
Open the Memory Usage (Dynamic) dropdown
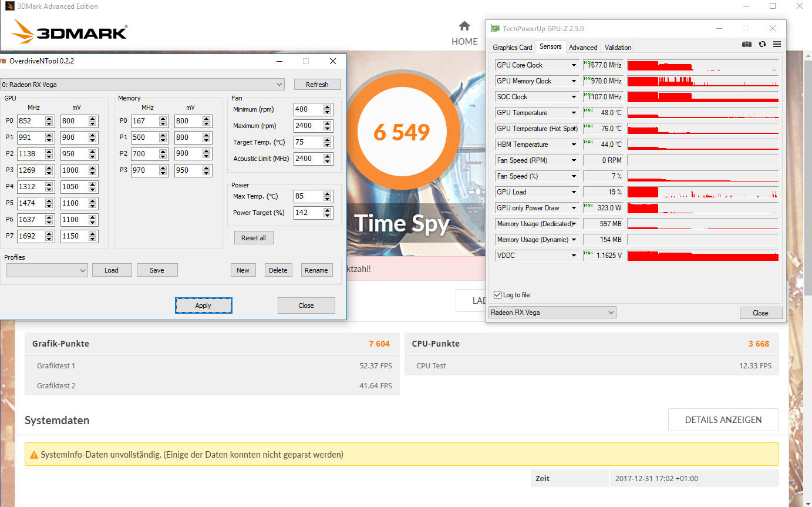tap(574, 240)
